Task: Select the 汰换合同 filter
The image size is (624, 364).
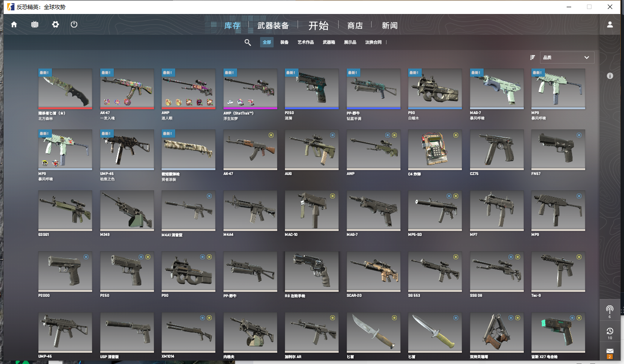Action: tap(373, 42)
